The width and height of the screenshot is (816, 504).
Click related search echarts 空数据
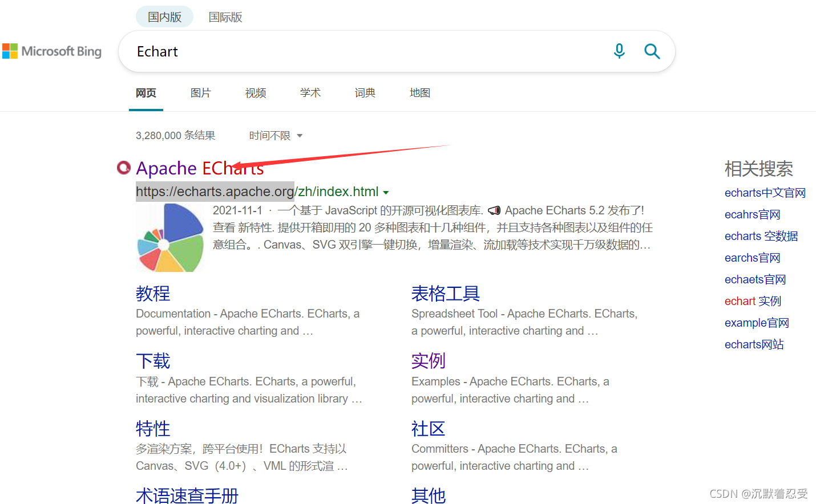[x=761, y=236]
